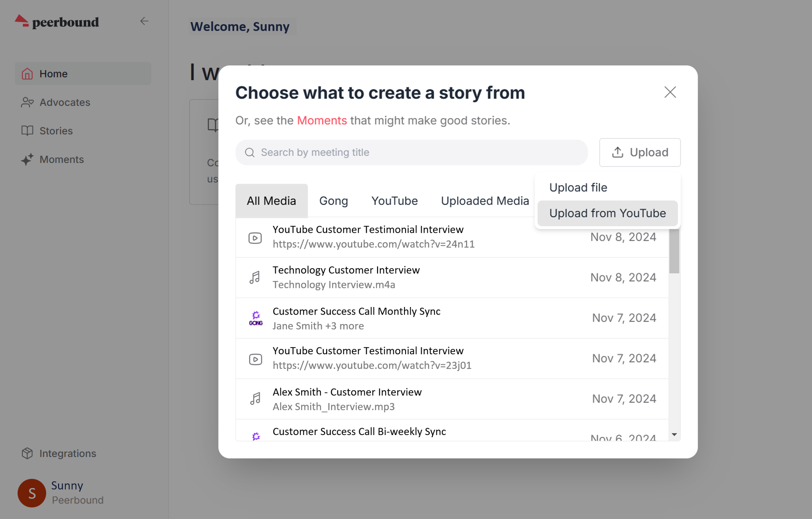The image size is (812, 519).
Task: Follow the red Moments link
Action: [x=322, y=120]
